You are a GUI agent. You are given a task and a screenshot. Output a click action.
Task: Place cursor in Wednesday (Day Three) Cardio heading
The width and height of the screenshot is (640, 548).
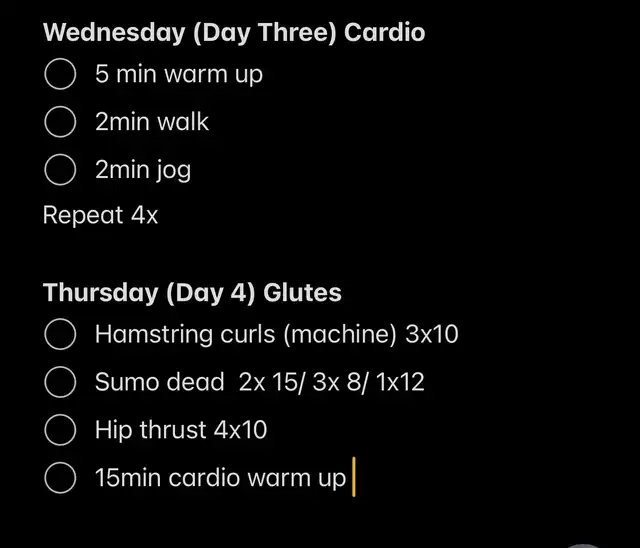pyautogui.click(x=234, y=32)
